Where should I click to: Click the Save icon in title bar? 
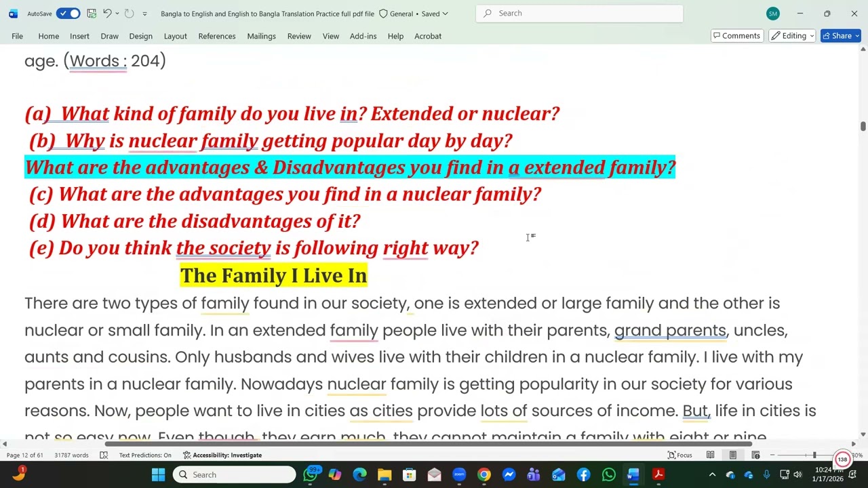point(92,14)
